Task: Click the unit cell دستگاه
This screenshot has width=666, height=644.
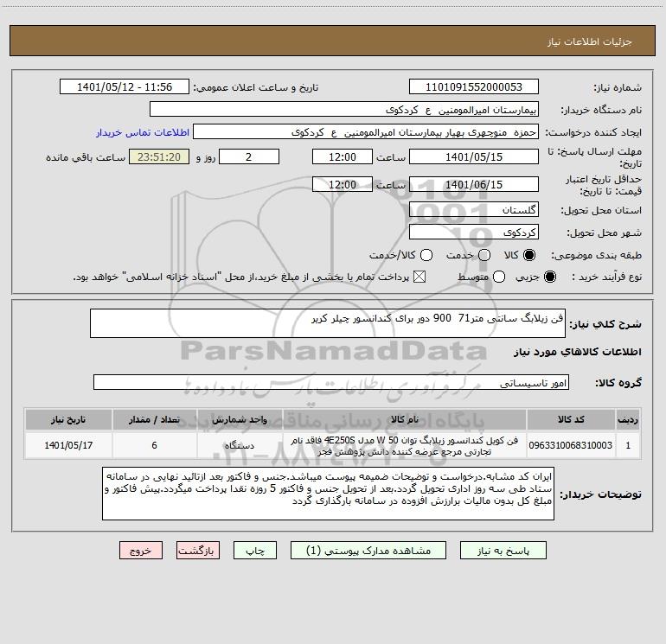Action: pos(240,445)
